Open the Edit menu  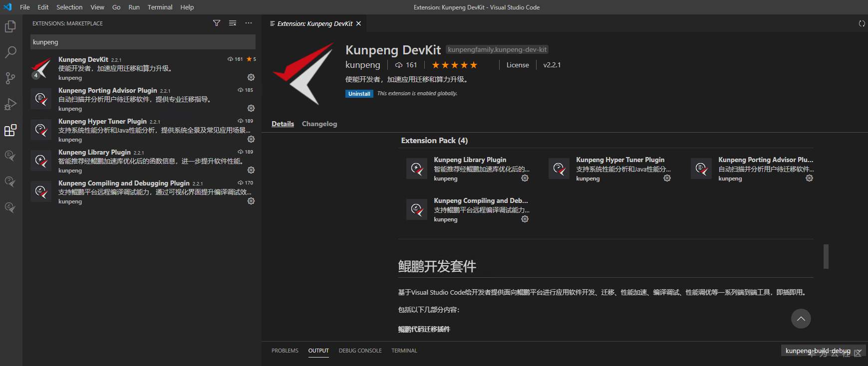pyautogui.click(x=43, y=7)
